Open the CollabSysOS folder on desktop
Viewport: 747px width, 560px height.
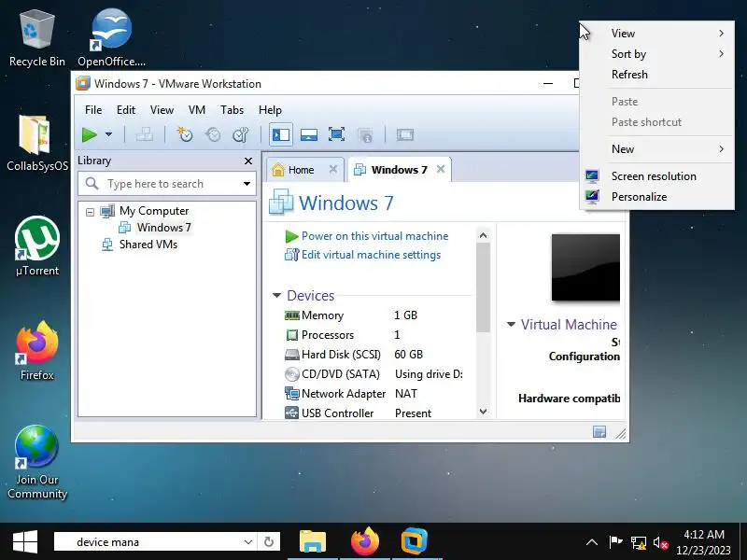pos(36,143)
